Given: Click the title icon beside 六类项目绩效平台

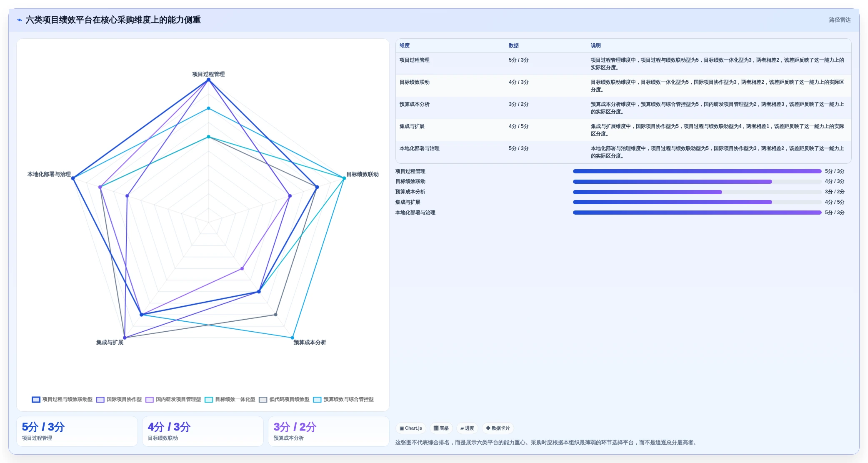Looking at the screenshot, I should (20, 20).
